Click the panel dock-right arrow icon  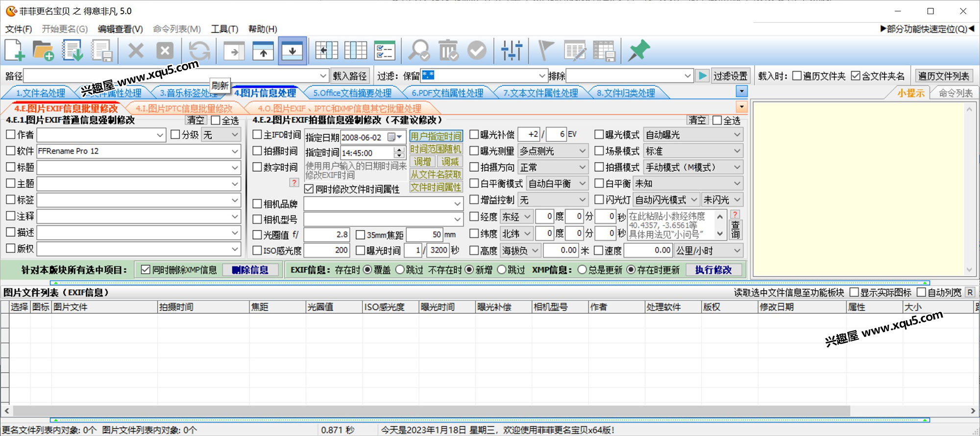click(x=234, y=51)
